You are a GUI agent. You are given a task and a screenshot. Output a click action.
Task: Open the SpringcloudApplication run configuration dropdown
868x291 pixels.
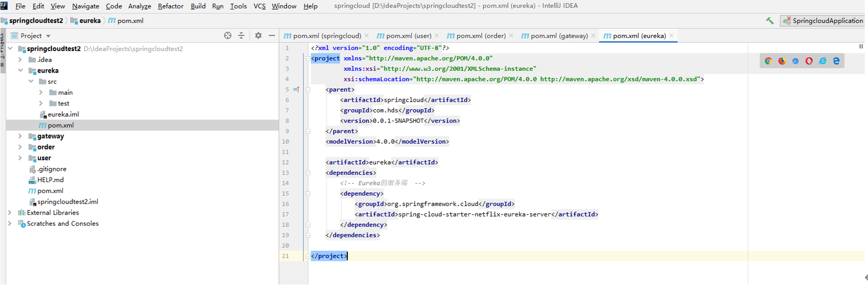tap(824, 20)
